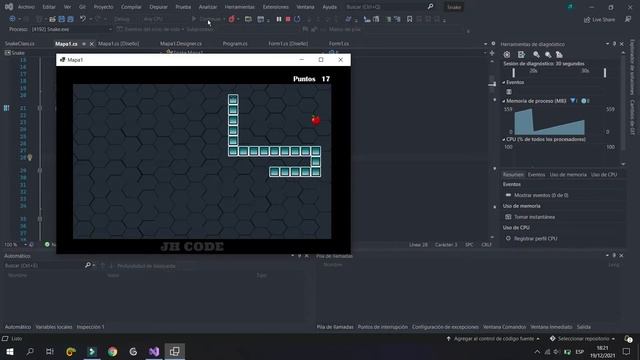Image resolution: width=640 pixels, height=360 pixels.
Task: Pin the Herramientas de diagnóstico panel
Action: pyautogui.click(x=614, y=44)
